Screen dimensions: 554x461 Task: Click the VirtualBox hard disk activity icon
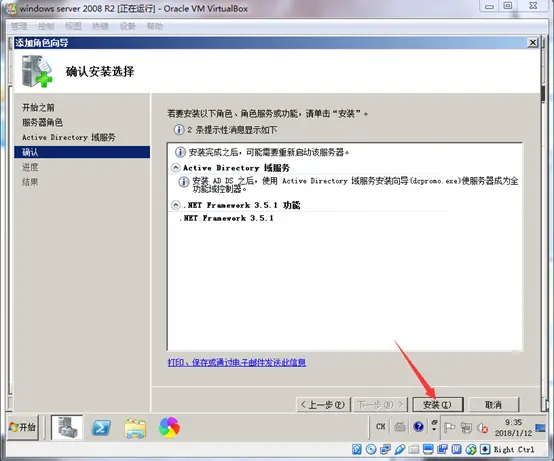tap(357, 449)
